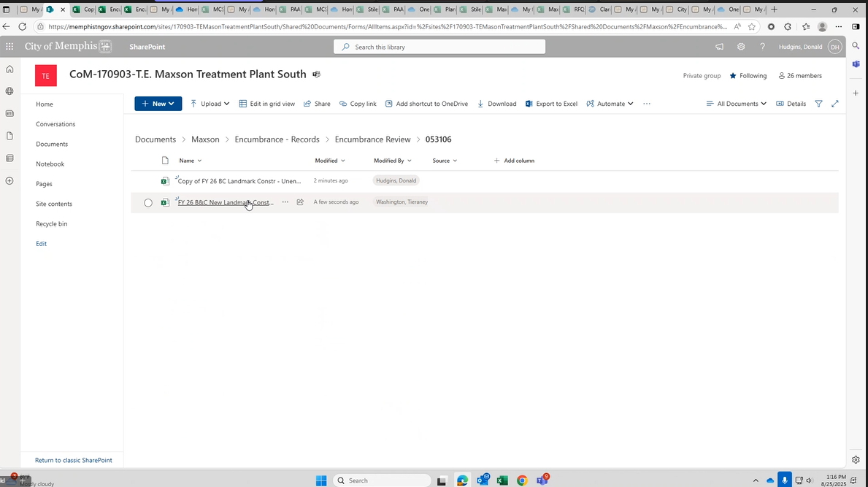Click the settings gear in SharePoint header
868x487 pixels.
(740, 47)
